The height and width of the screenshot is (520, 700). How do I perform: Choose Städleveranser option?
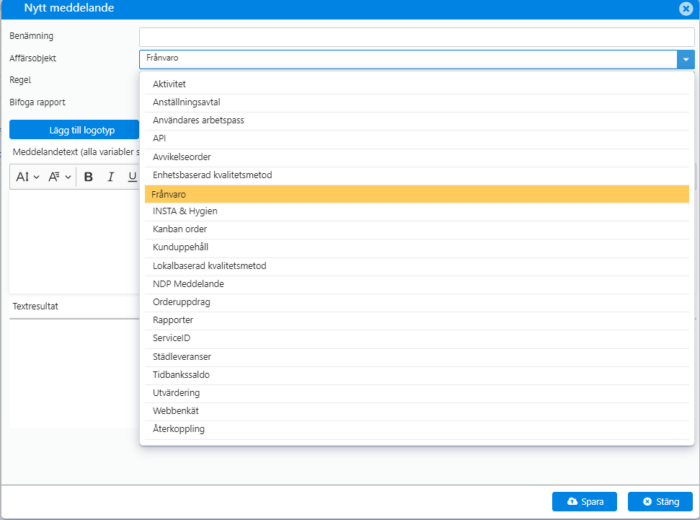coord(417,357)
